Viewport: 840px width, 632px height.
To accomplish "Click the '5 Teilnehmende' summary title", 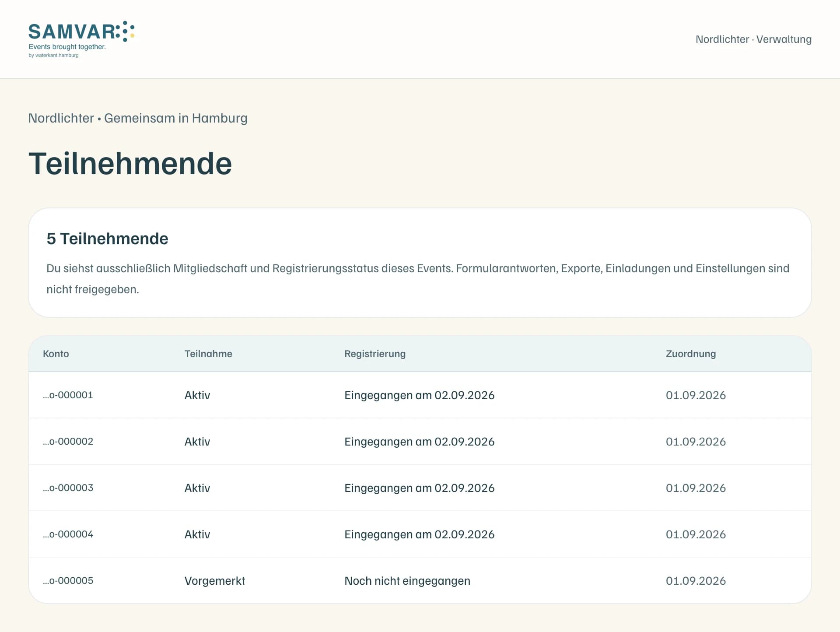I will (107, 239).
